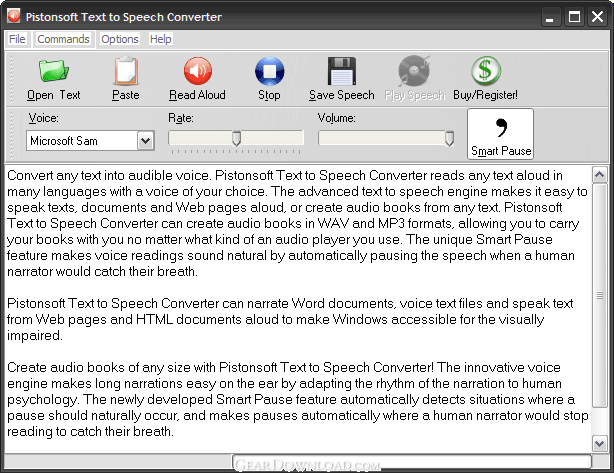Click the scrollbar down arrow
This screenshot has width=614, height=473.
tap(600, 443)
